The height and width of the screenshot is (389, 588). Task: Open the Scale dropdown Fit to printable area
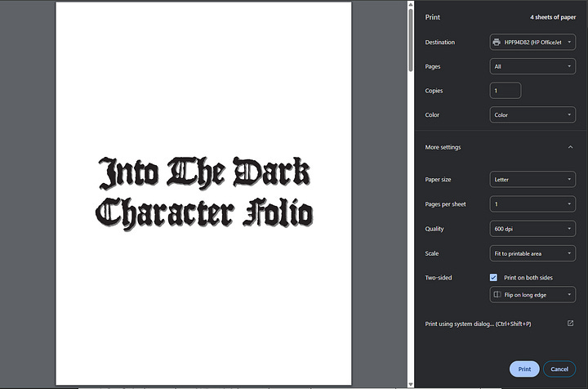(532, 253)
